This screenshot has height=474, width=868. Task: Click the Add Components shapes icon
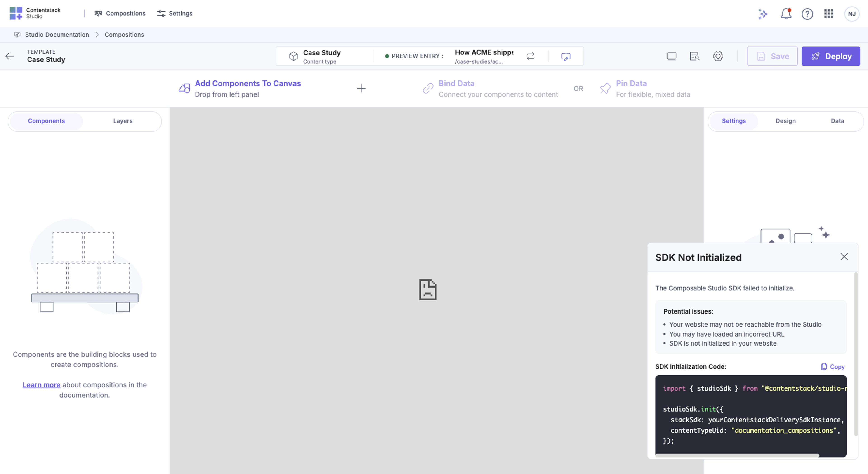point(184,88)
